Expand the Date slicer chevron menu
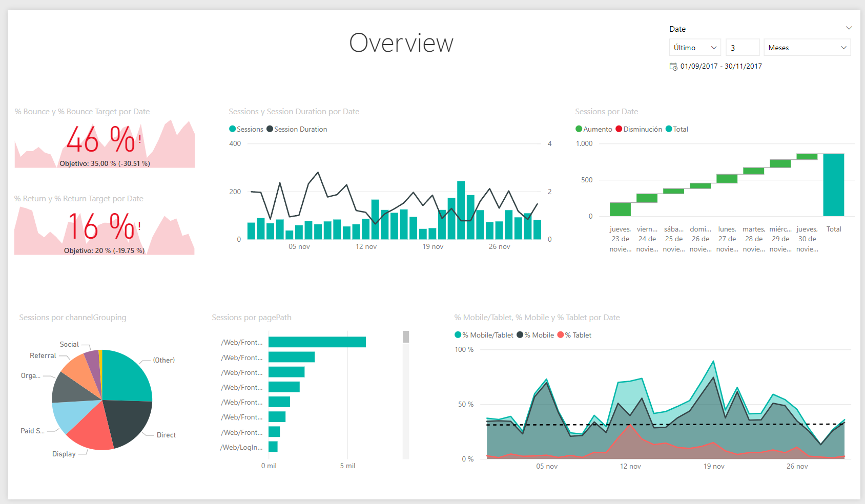Viewport: 865px width, 504px height. pos(849,28)
